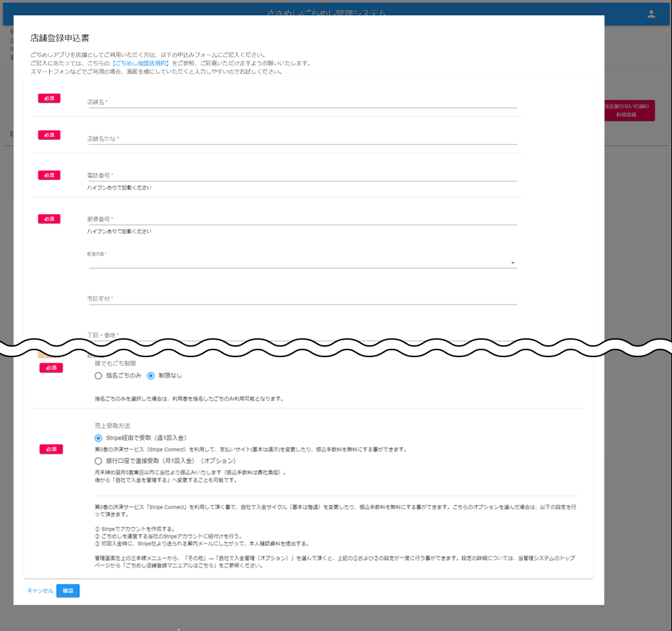Click the キャンセル button
Screen dimensions: 672x631
tap(40, 590)
